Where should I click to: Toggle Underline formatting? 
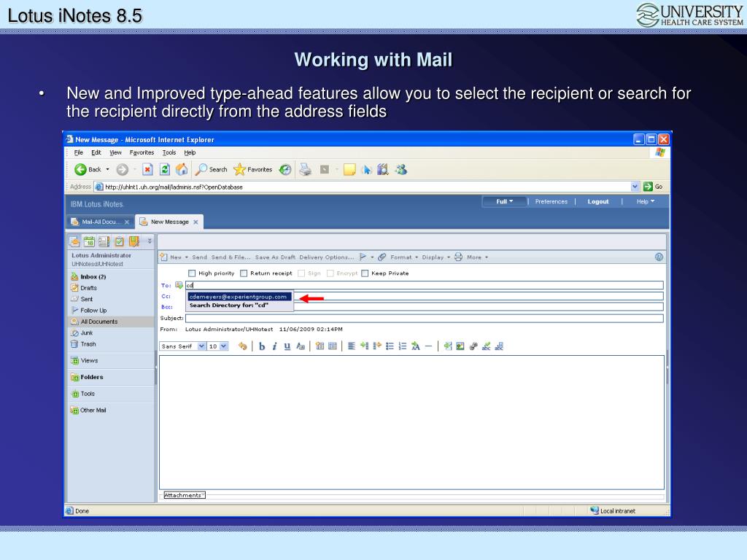click(x=287, y=346)
